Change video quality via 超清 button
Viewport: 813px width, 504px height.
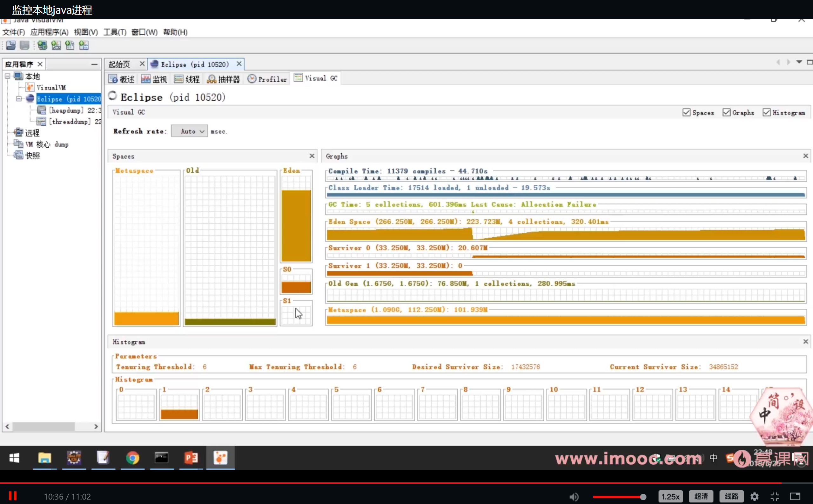(701, 497)
